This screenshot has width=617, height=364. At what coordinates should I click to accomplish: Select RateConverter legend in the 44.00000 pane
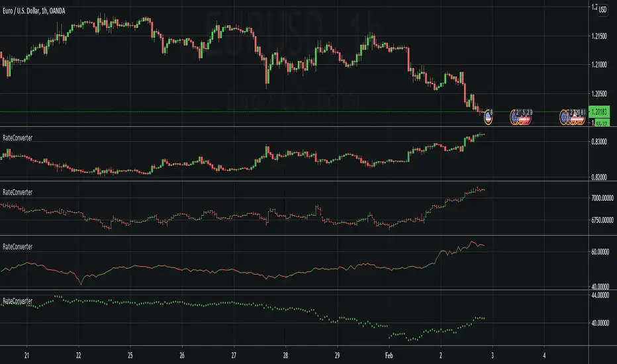(18, 300)
